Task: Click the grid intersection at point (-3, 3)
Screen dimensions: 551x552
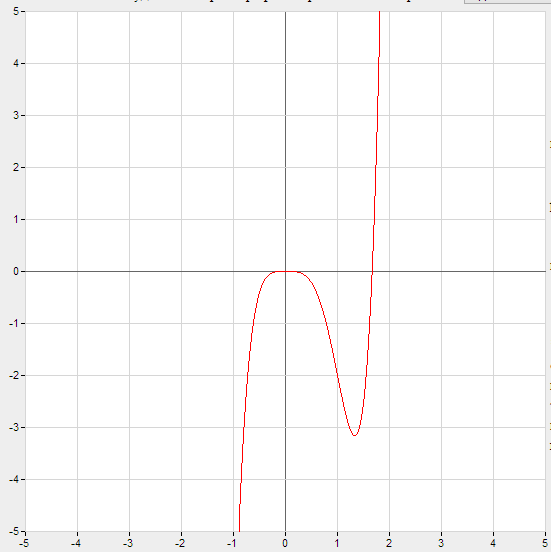Action: coord(130,115)
